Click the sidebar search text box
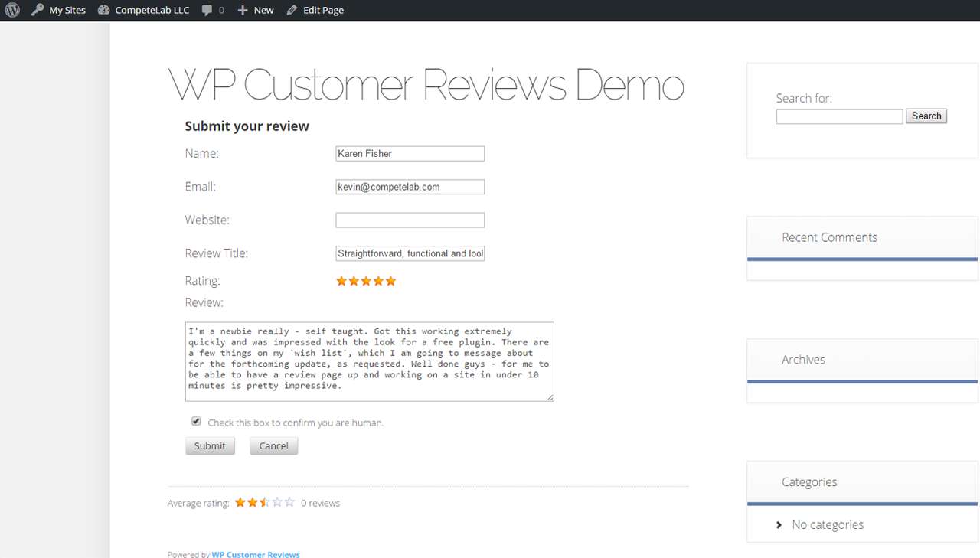Screen dimensions: 980x558 coord(839,116)
